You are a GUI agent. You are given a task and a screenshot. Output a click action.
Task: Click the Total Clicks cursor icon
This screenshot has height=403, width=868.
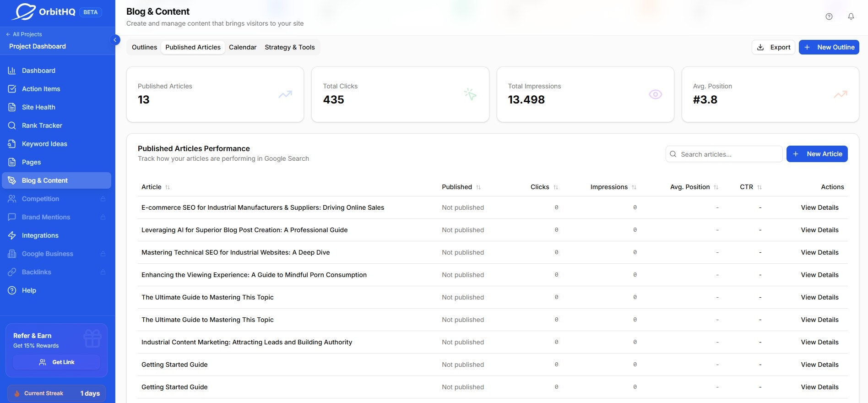(470, 94)
